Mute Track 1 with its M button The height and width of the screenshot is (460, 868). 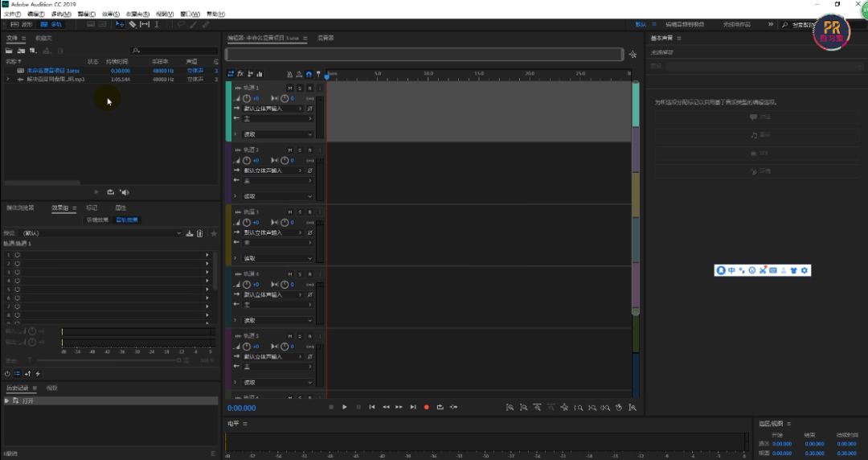point(290,88)
